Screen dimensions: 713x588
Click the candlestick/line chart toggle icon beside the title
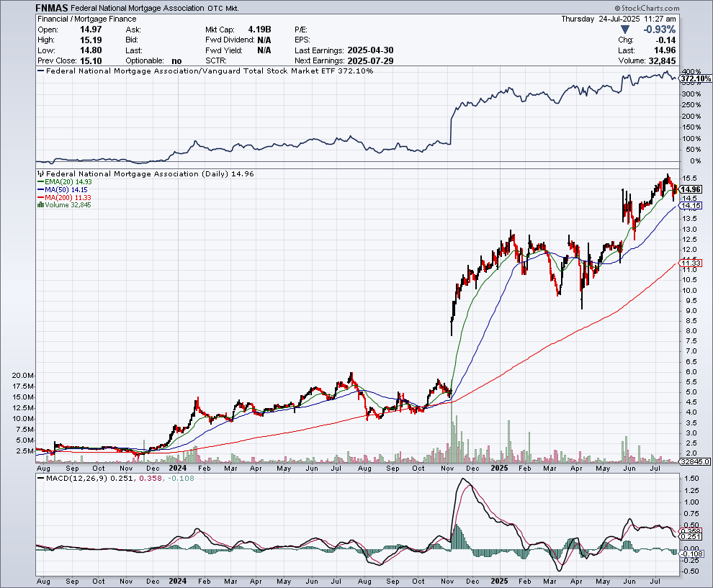39,173
